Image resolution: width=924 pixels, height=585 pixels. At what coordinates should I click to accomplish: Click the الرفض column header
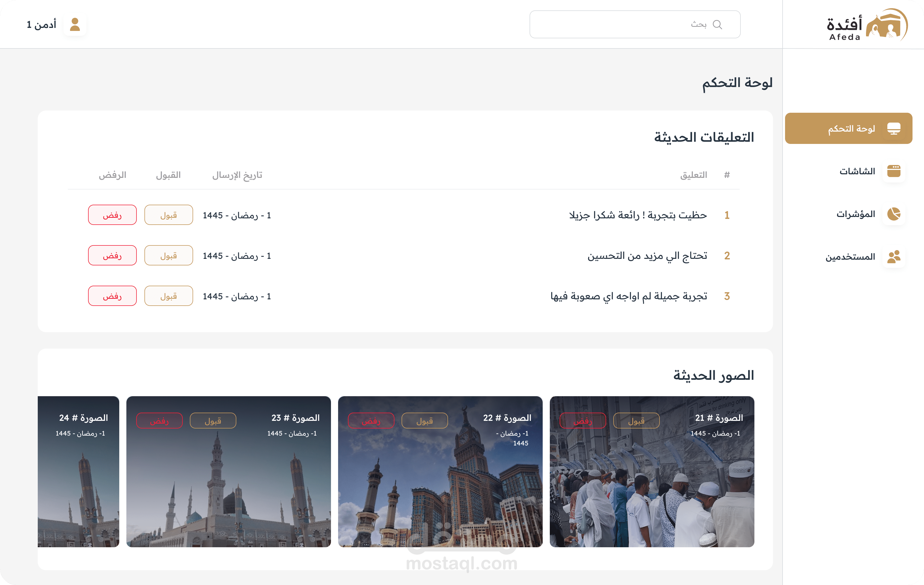(112, 175)
